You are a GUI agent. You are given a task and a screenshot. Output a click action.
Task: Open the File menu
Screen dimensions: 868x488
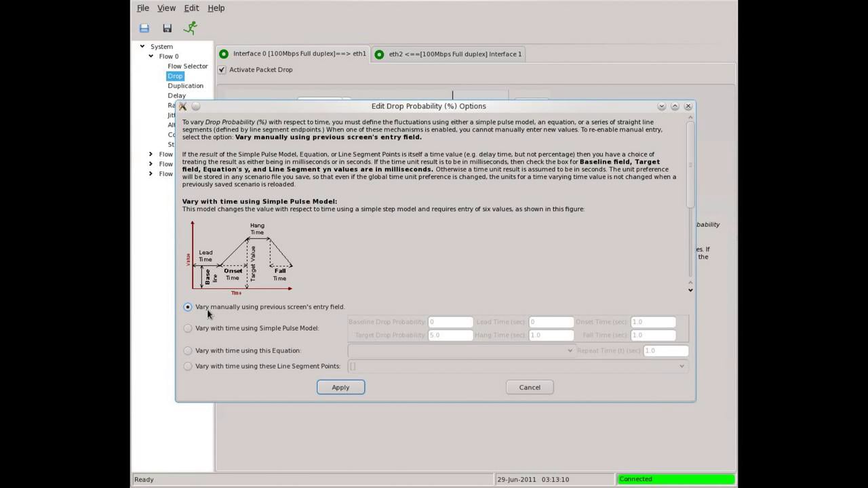(x=142, y=8)
